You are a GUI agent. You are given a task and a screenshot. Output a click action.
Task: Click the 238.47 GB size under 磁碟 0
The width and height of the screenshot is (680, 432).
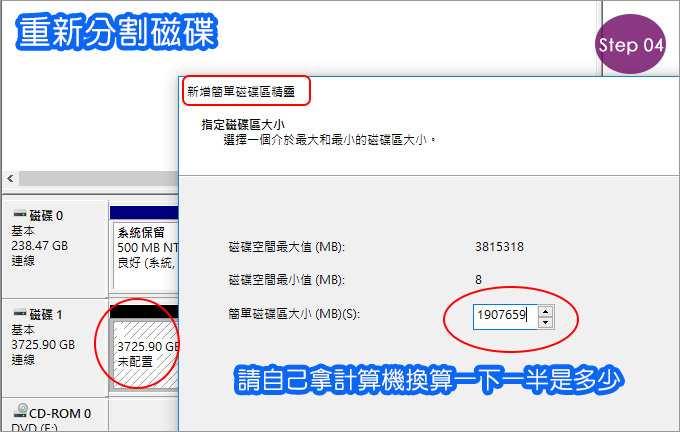39,246
